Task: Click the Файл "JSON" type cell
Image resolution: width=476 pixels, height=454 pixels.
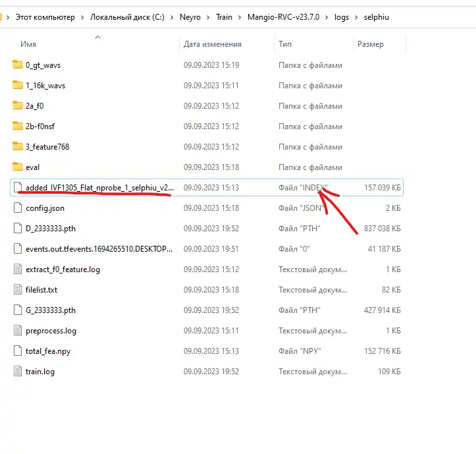Action: 302,208
